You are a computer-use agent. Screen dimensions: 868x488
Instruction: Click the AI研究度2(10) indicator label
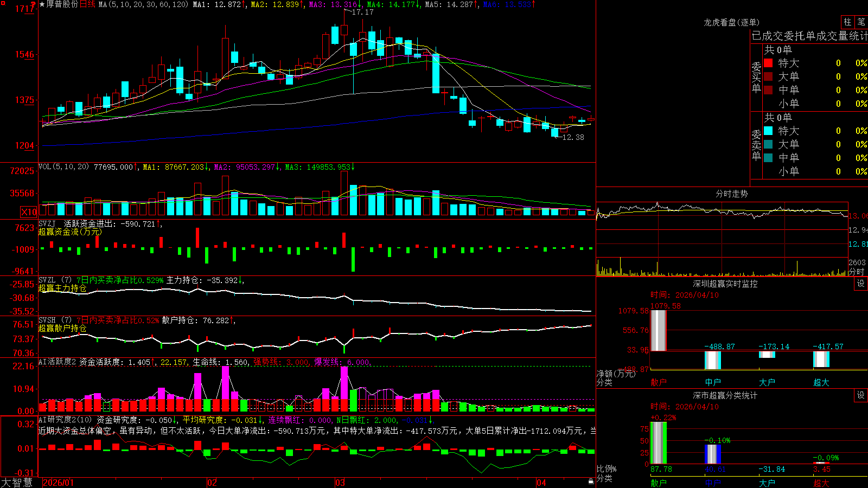pos(65,420)
